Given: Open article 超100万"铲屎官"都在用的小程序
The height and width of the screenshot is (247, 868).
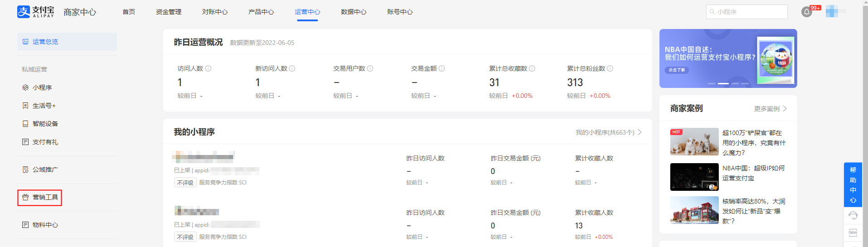Looking at the screenshot, I should point(754,143).
